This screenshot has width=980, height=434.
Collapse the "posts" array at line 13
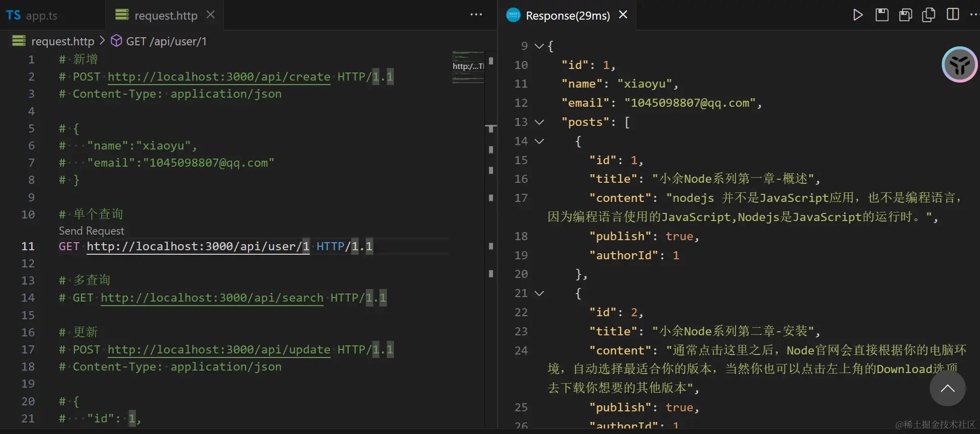click(539, 122)
